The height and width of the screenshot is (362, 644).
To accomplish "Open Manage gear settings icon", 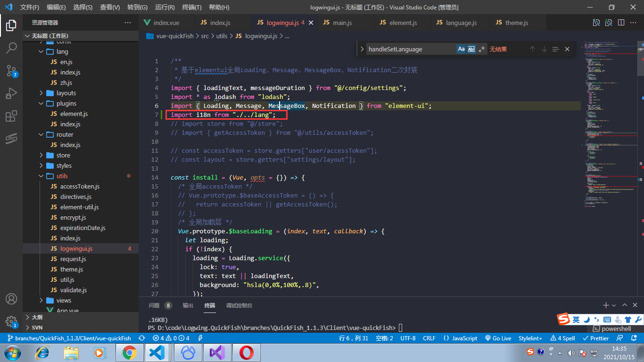I will click(x=11, y=321).
